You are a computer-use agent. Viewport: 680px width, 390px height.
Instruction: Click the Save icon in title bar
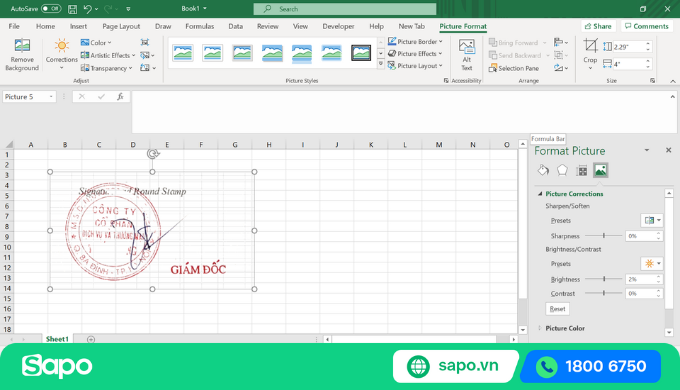pyautogui.click(x=72, y=9)
